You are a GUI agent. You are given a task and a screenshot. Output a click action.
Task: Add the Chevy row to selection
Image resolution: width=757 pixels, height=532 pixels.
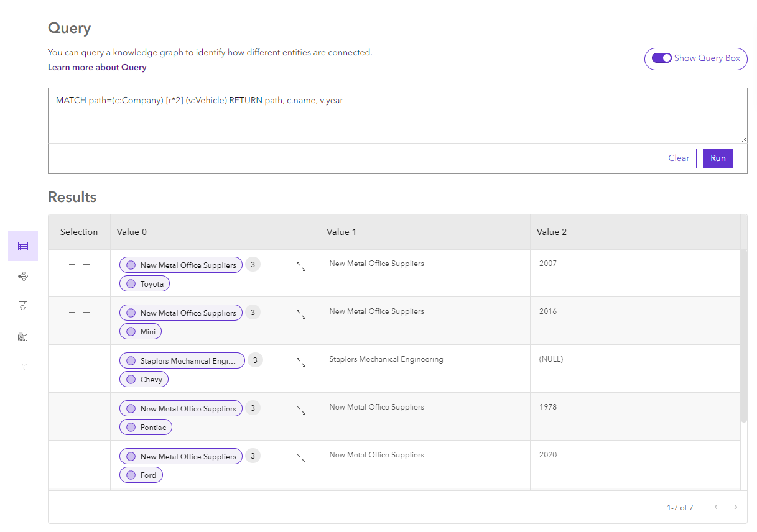(72, 360)
